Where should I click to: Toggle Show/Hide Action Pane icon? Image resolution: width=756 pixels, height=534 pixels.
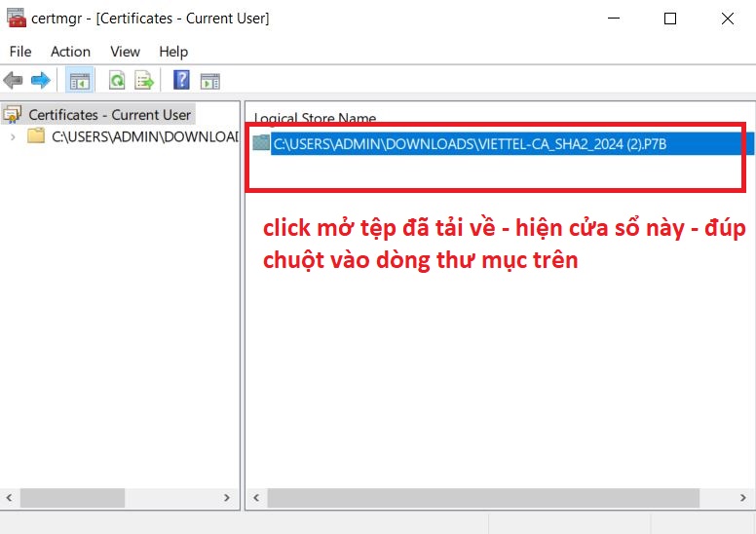tap(209, 81)
